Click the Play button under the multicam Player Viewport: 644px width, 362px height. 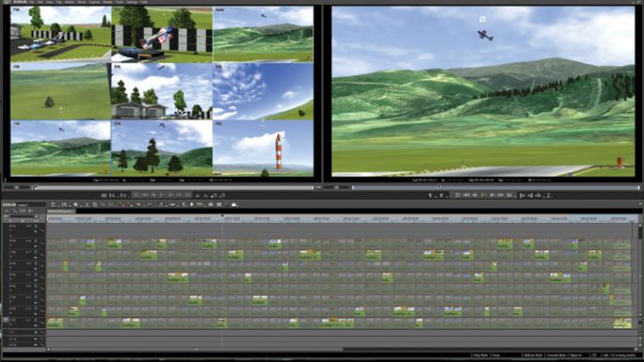click(x=162, y=195)
